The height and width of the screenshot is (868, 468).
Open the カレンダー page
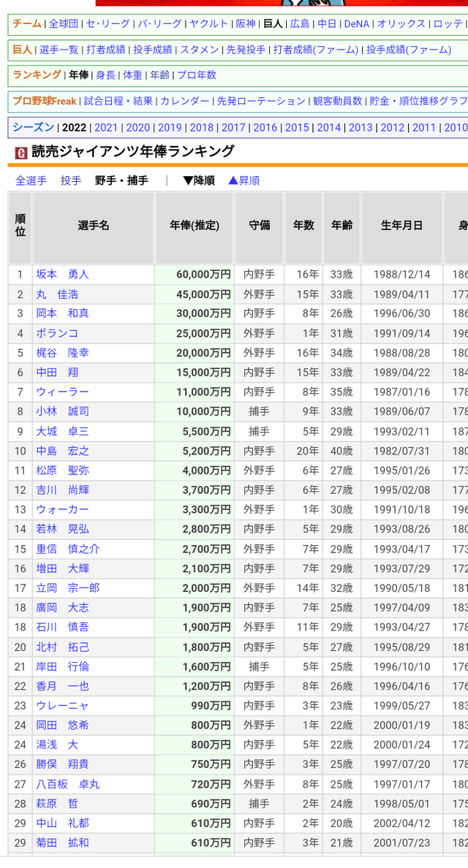tap(185, 102)
